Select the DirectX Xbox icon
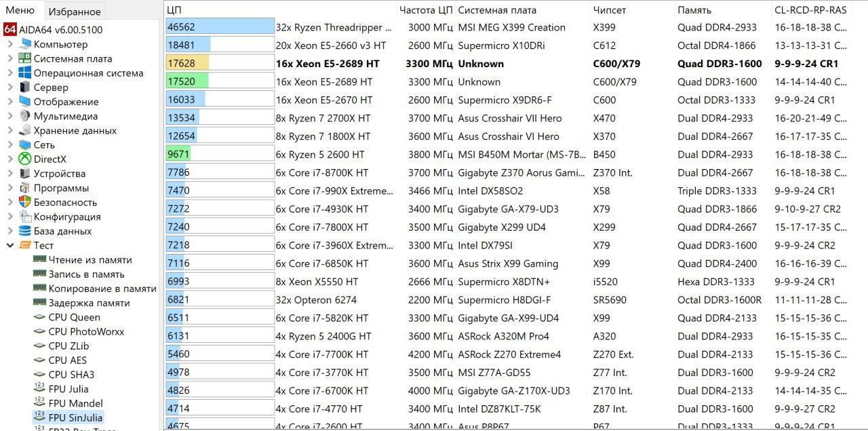This screenshot has width=868, height=431. [x=25, y=159]
